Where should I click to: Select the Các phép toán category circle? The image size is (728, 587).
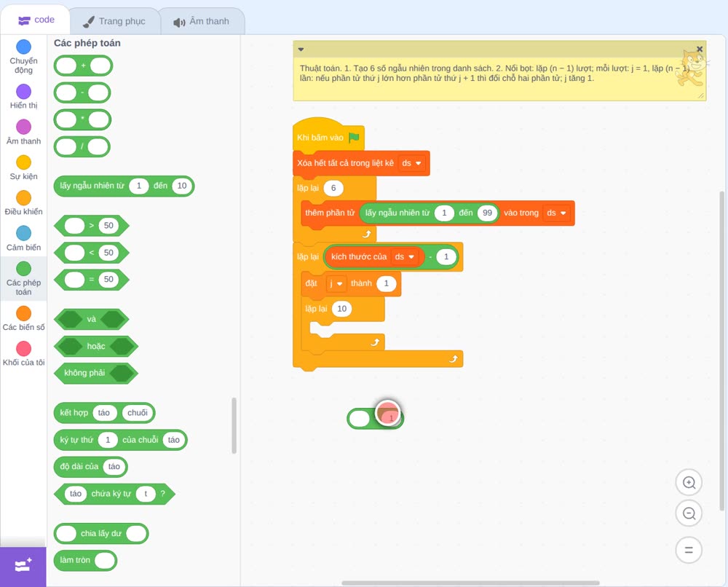(24, 269)
